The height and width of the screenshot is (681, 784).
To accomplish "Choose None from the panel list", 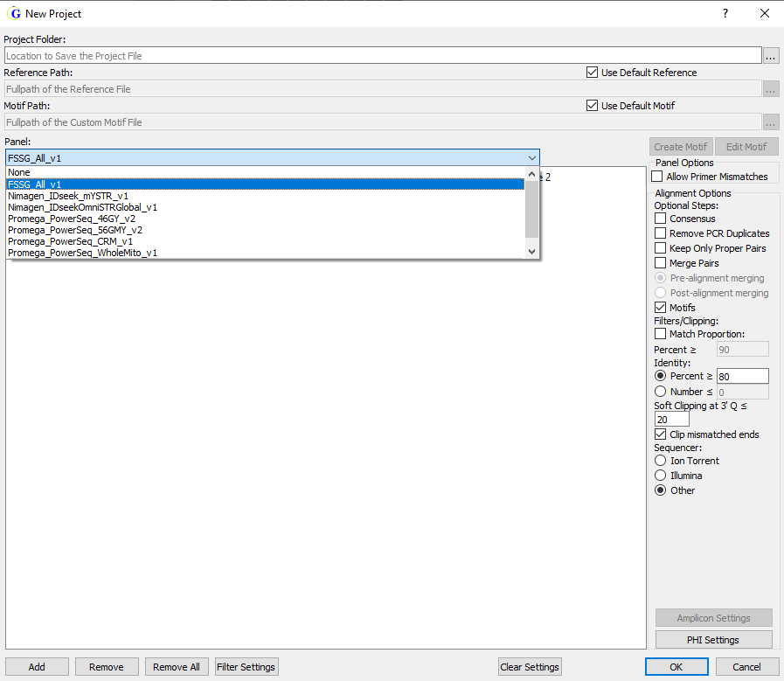I will (19, 173).
